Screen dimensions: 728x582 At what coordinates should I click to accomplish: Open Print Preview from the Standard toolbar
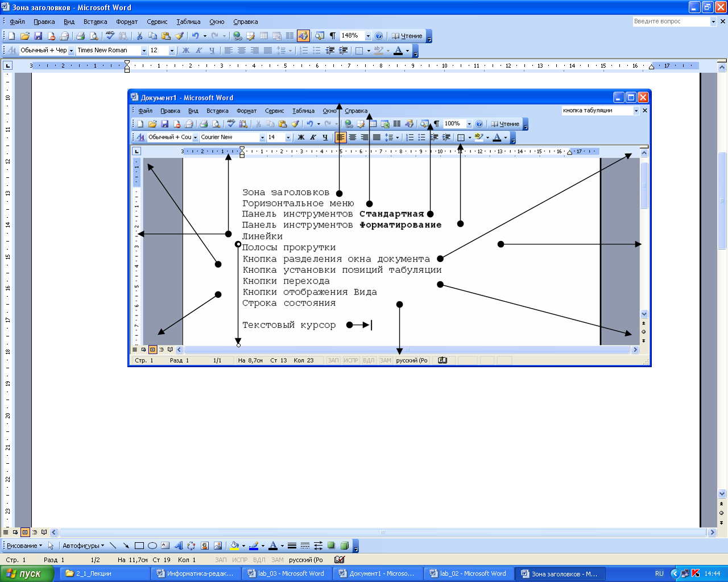[x=94, y=36]
